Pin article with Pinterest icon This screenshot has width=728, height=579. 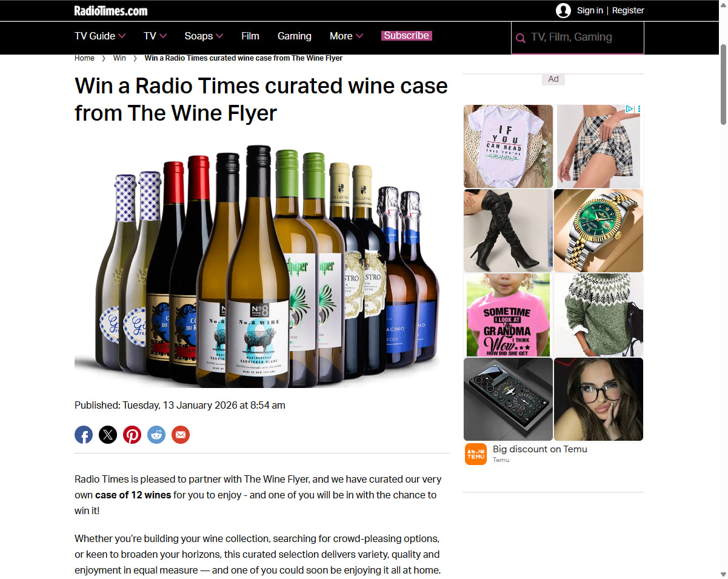(x=132, y=435)
